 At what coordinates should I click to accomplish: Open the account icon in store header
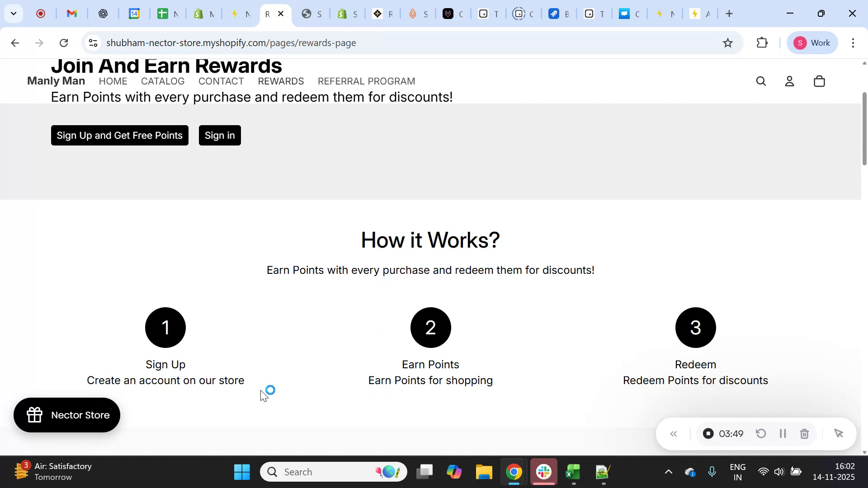click(x=789, y=81)
